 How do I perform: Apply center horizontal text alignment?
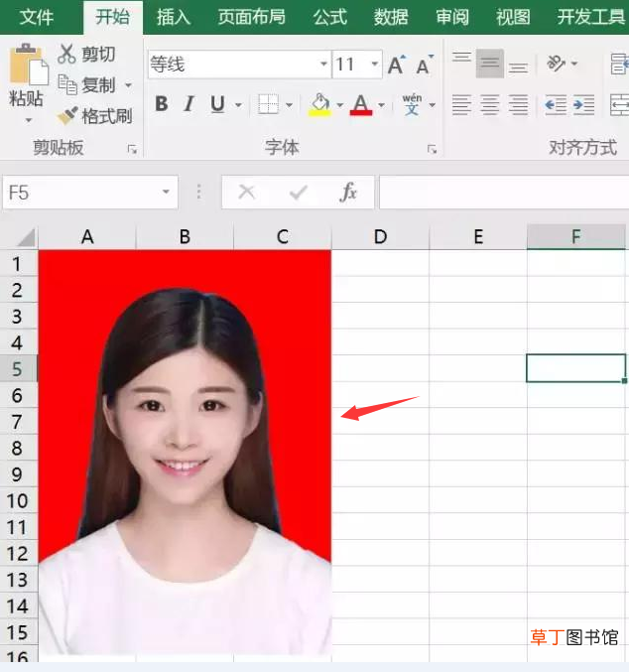click(490, 105)
